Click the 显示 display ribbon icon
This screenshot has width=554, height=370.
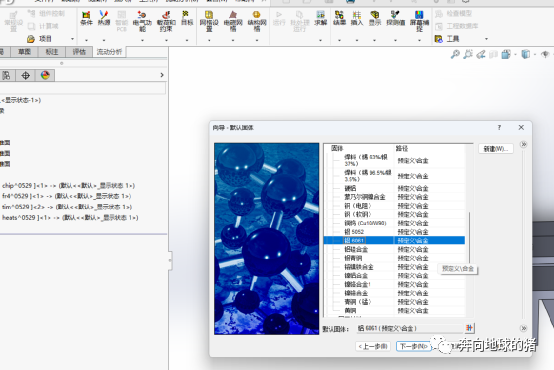pos(375,18)
